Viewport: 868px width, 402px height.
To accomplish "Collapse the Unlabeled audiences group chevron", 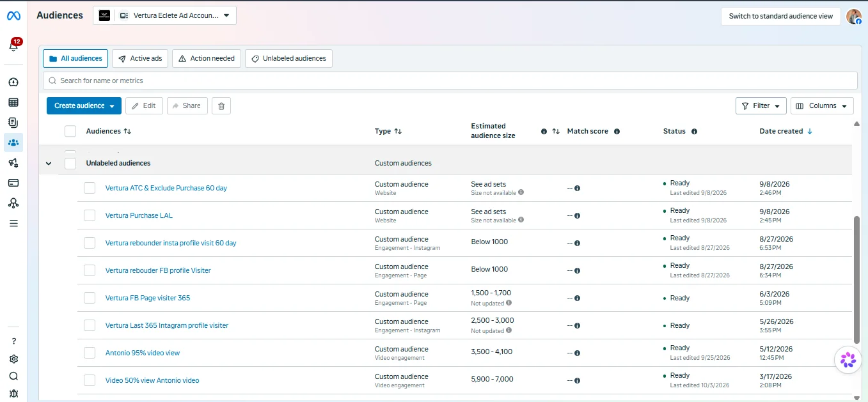I will 49,164.
